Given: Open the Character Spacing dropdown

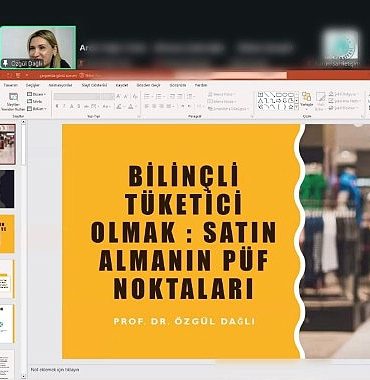Looking at the screenshot, I should [94, 106].
